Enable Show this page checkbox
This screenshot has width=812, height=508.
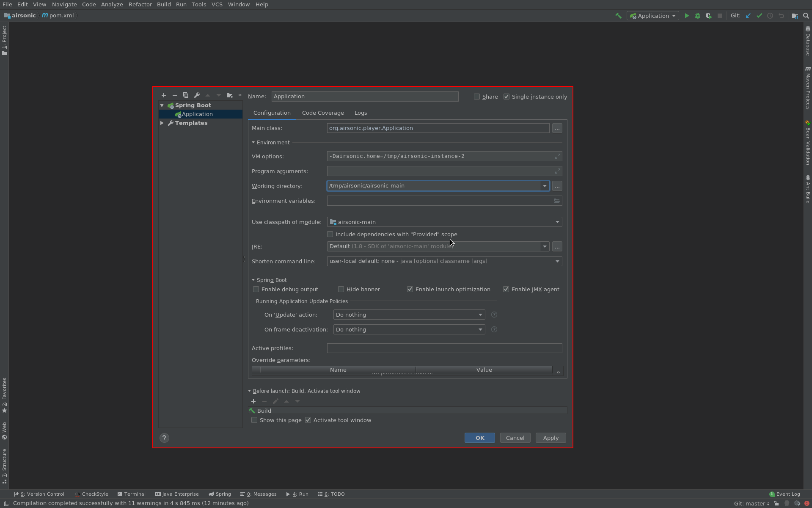pos(254,420)
